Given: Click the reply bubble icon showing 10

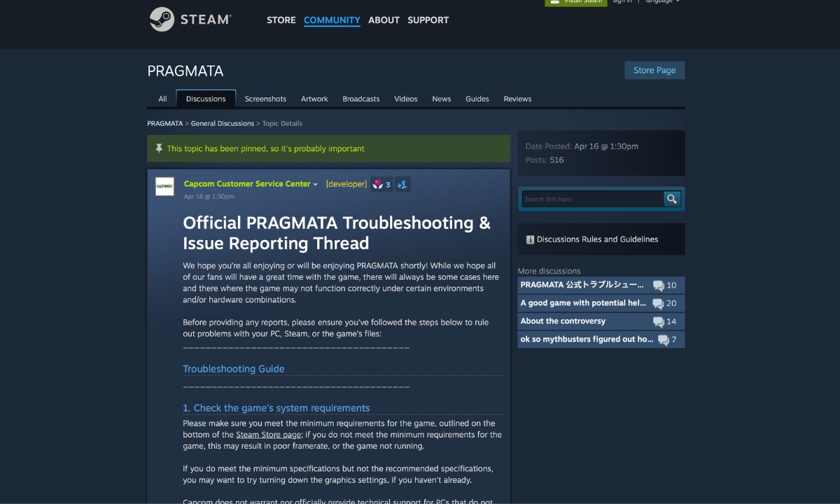Looking at the screenshot, I should (x=658, y=286).
